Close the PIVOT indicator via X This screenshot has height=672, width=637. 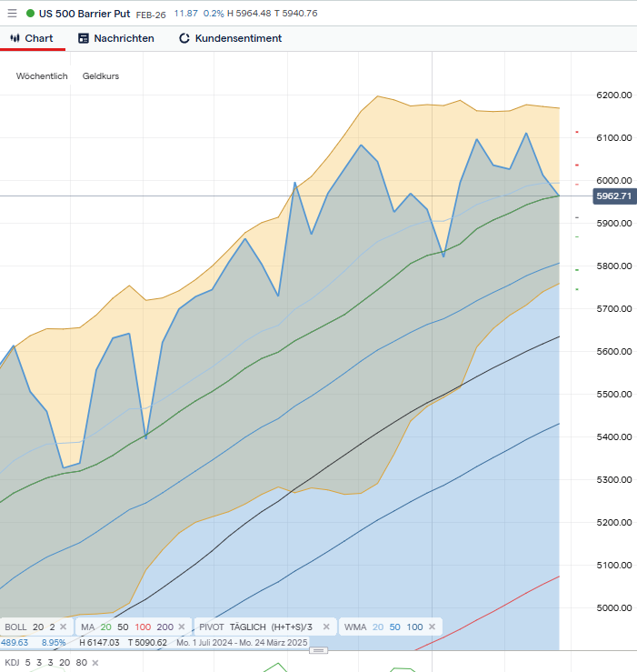point(326,627)
